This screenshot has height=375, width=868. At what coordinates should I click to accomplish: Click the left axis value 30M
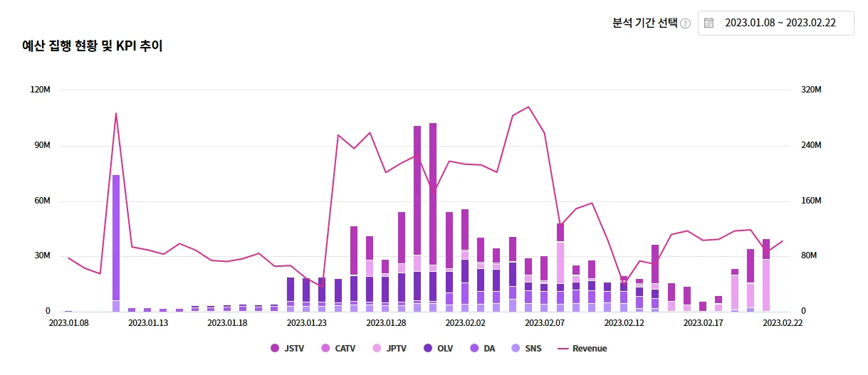coord(43,255)
